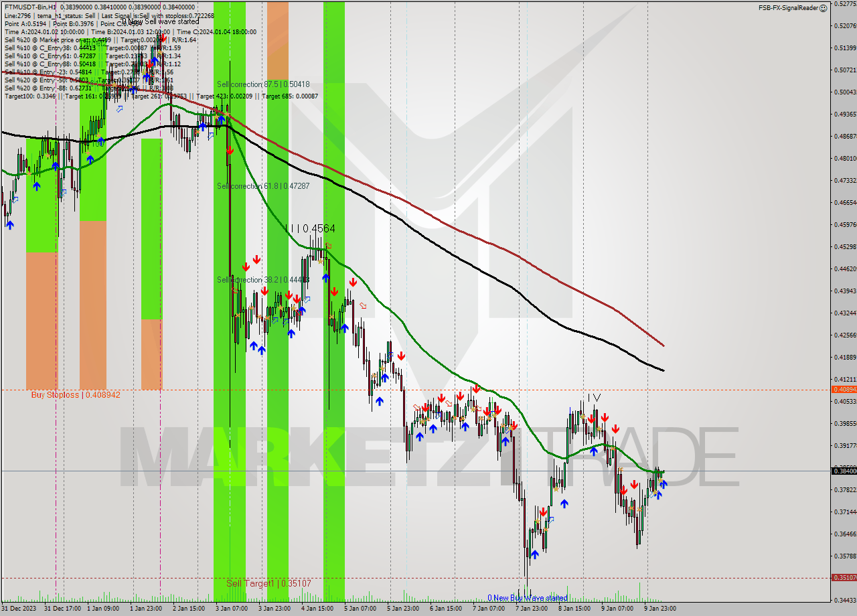Click the '8 Jan 15:00' time axis label
Viewport: 857px width, 616px height.
point(574,609)
